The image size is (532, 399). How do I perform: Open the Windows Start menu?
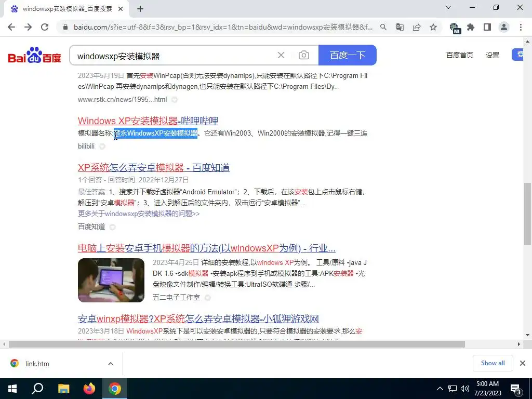[12, 389]
